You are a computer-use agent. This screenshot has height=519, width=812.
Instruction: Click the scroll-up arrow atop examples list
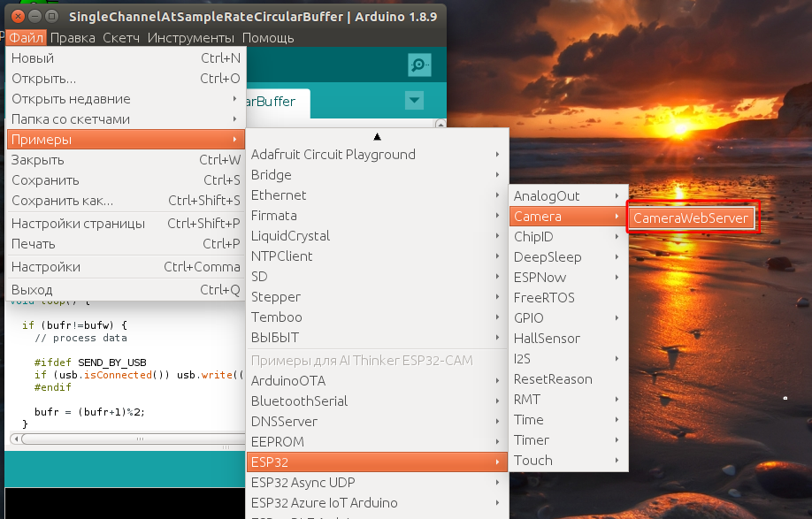click(x=377, y=136)
